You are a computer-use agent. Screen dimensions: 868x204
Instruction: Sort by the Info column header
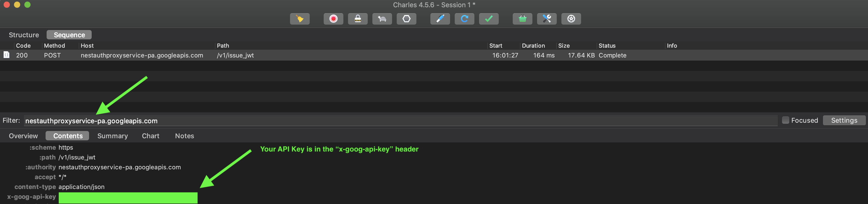(671, 46)
